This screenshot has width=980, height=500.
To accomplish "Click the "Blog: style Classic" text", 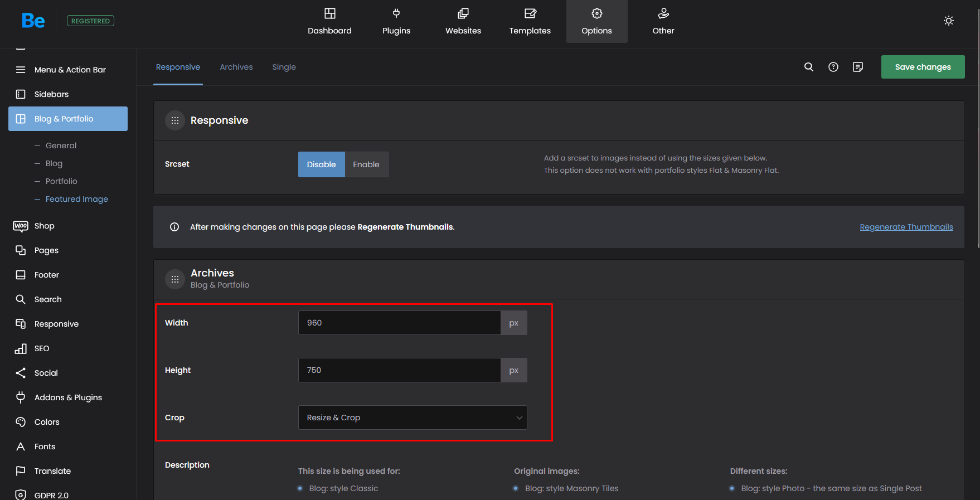I will click(343, 488).
